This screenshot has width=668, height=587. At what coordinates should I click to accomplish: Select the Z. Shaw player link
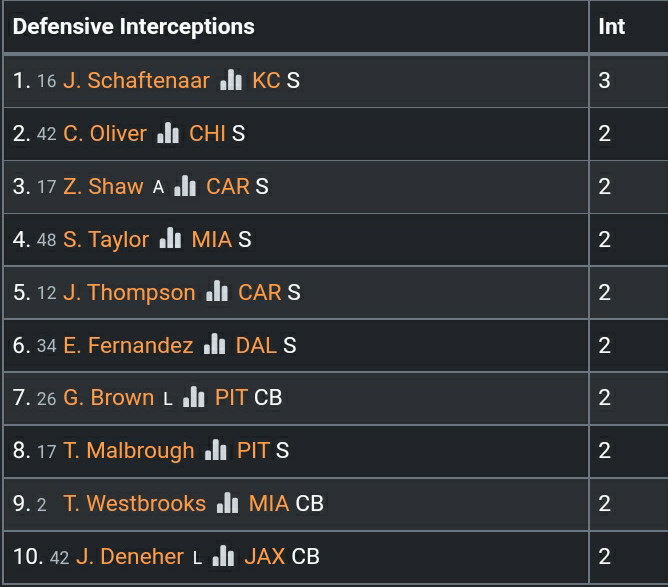pos(103,186)
